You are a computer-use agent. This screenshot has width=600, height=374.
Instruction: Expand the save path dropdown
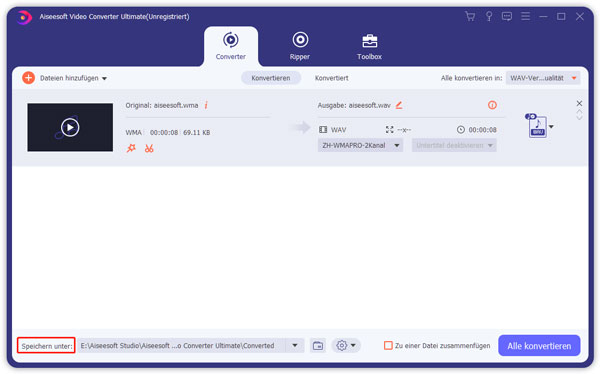click(x=295, y=346)
